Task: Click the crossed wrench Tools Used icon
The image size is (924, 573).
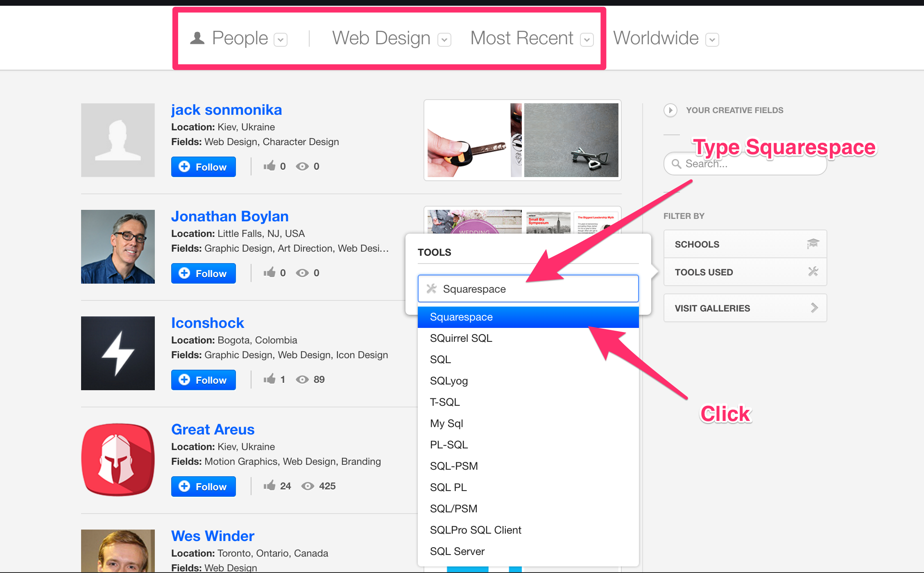Action: 813,271
